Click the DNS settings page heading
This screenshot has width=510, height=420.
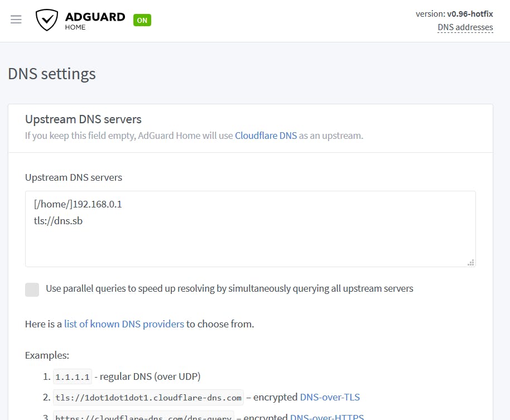pos(52,74)
